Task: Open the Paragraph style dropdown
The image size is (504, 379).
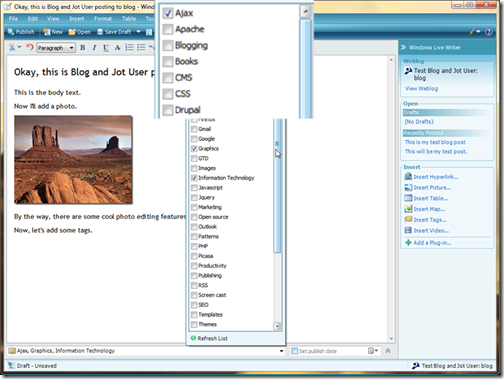Action: pos(56,48)
